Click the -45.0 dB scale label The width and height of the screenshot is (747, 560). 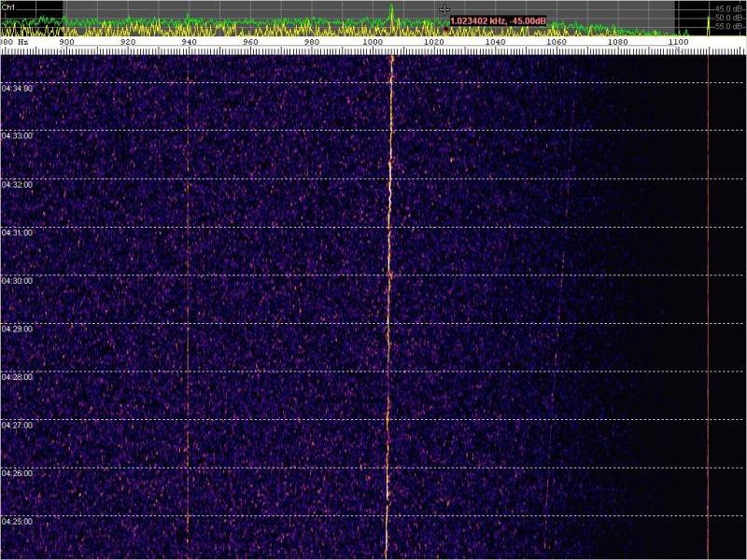click(x=728, y=8)
